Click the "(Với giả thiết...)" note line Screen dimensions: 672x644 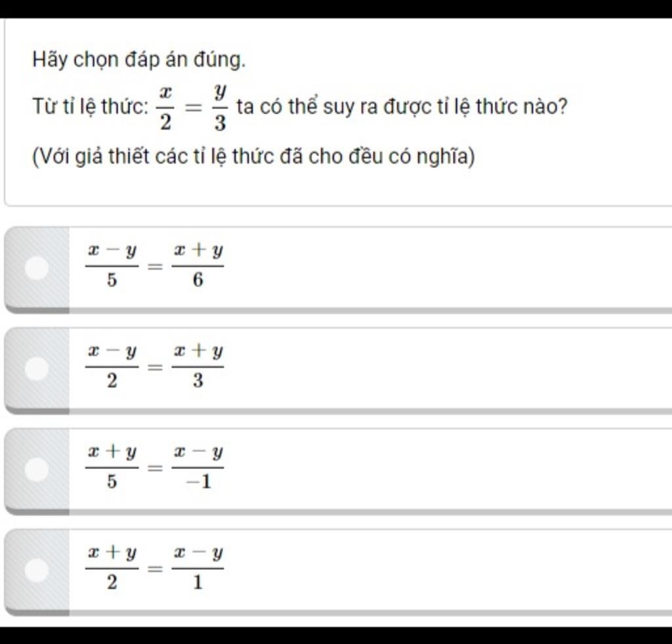254,157
